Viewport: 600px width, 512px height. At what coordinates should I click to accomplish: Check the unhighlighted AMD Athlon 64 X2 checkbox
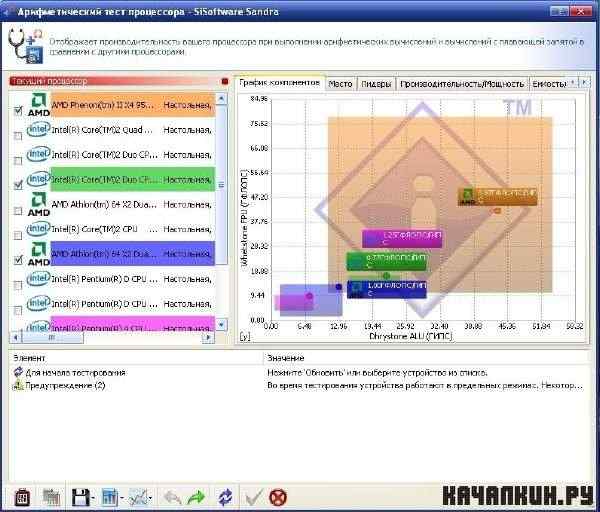pyautogui.click(x=18, y=210)
